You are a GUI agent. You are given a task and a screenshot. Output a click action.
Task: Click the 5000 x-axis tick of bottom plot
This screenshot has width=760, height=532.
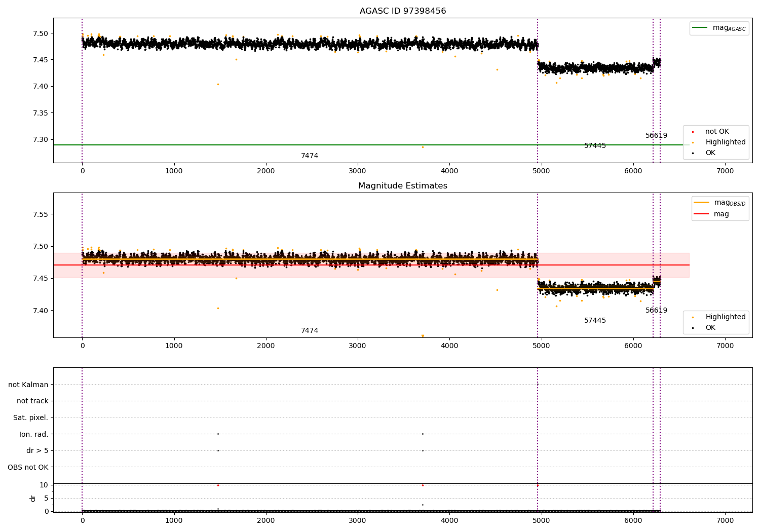(x=542, y=521)
